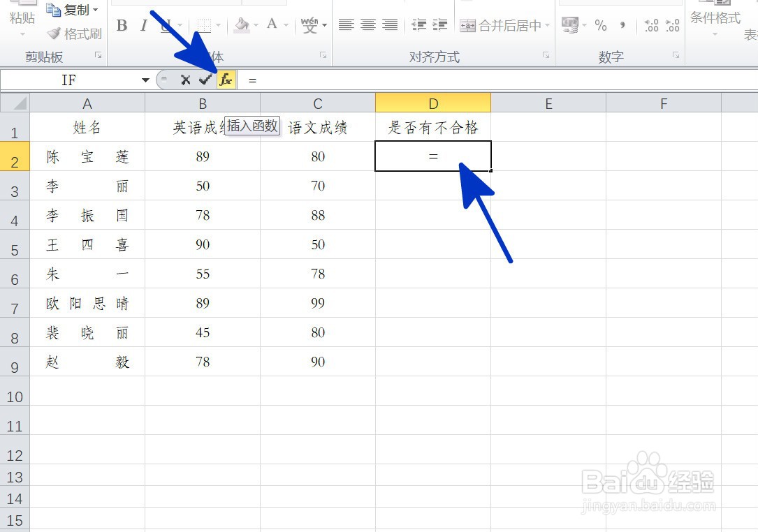The image size is (758, 532).
Task: Select row 5 header
Action: click(15, 244)
